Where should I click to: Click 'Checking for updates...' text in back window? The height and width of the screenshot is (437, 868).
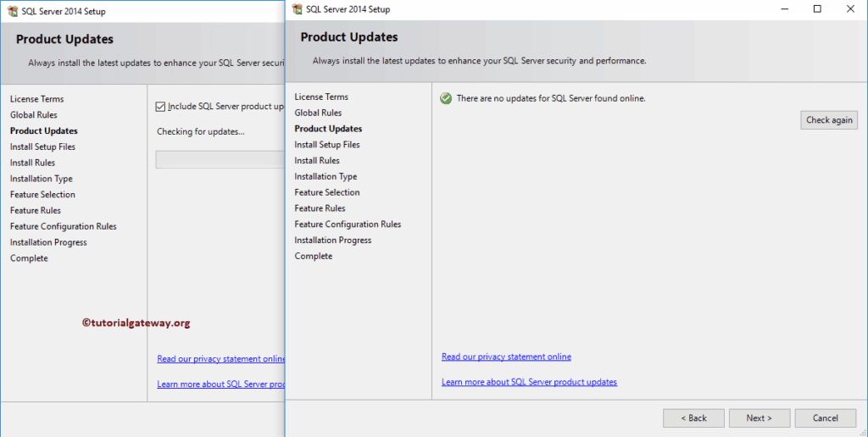click(x=200, y=132)
